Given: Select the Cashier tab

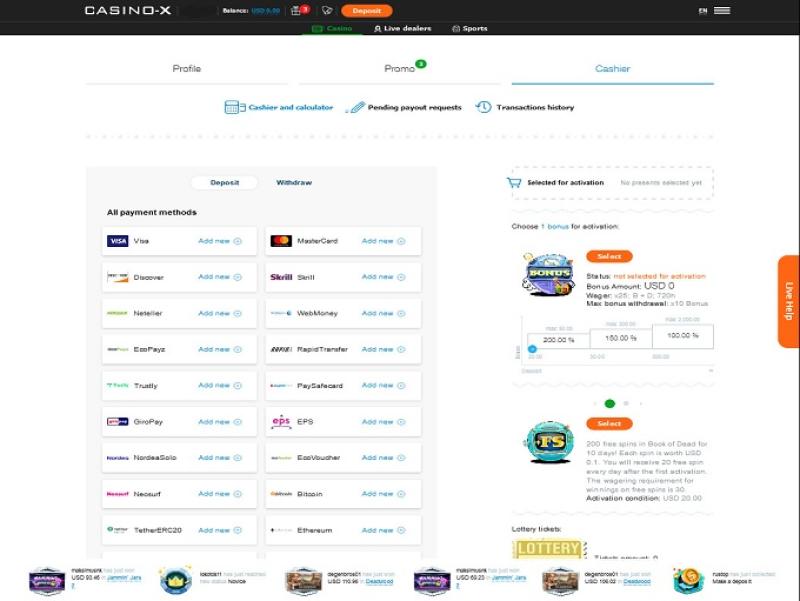Looking at the screenshot, I should coord(612,68).
